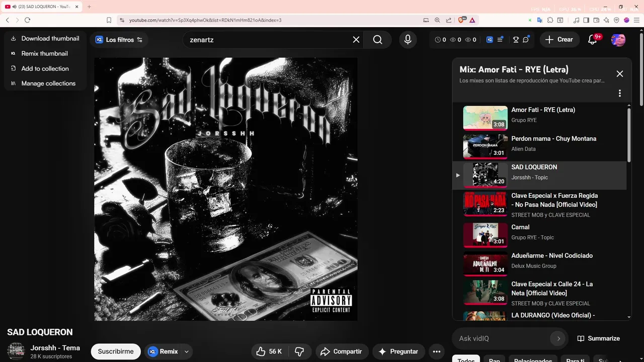Click the Ask vidIQ input field
The height and width of the screenshot is (362, 644).
point(503,338)
